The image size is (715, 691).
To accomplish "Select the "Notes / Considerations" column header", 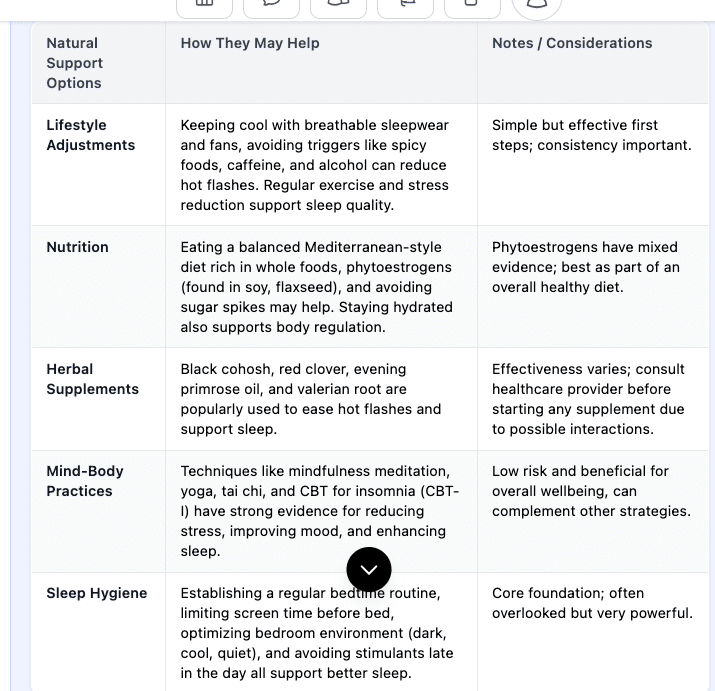I will coord(572,43).
